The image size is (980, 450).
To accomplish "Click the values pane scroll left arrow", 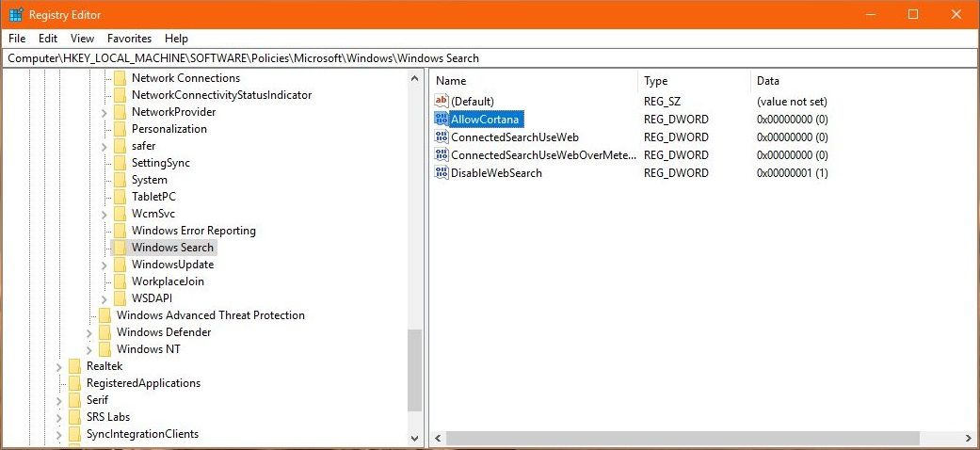I will click(x=438, y=439).
